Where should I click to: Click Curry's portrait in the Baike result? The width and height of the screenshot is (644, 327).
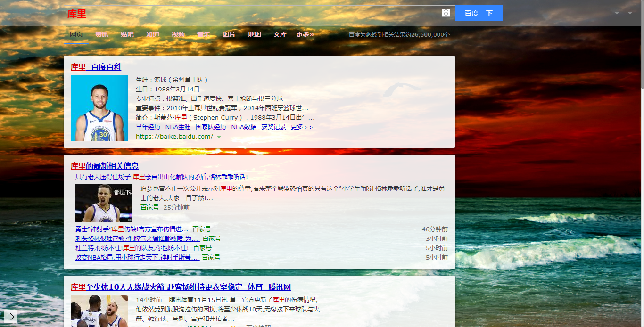click(99, 108)
